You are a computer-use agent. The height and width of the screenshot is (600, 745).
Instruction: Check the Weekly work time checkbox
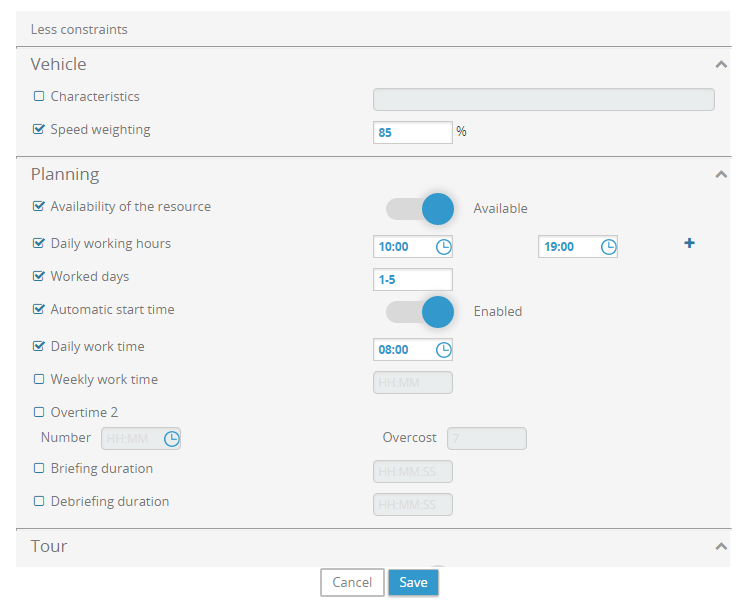coord(39,380)
